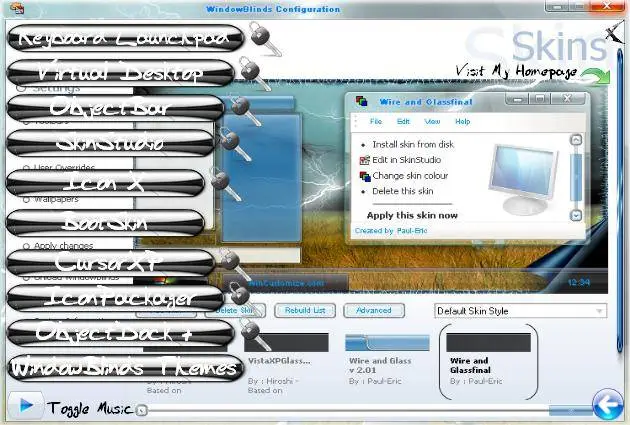The width and height of the screenshot is (630, 425).
Task: Open the Visit My Homepage link
Action: click(516, 72)
